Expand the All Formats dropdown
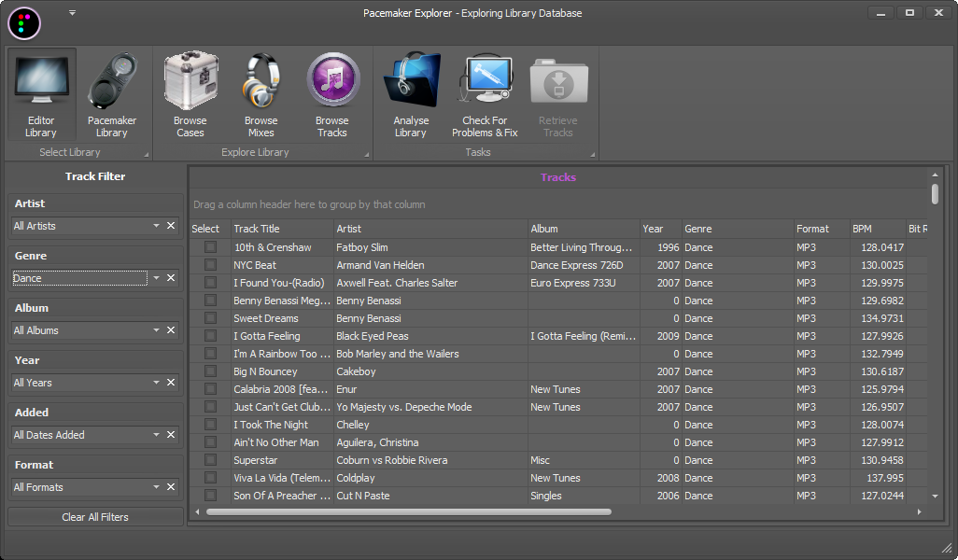Image resolution: width=958 pixels, height=560 pixels. (x=157, y=487)
